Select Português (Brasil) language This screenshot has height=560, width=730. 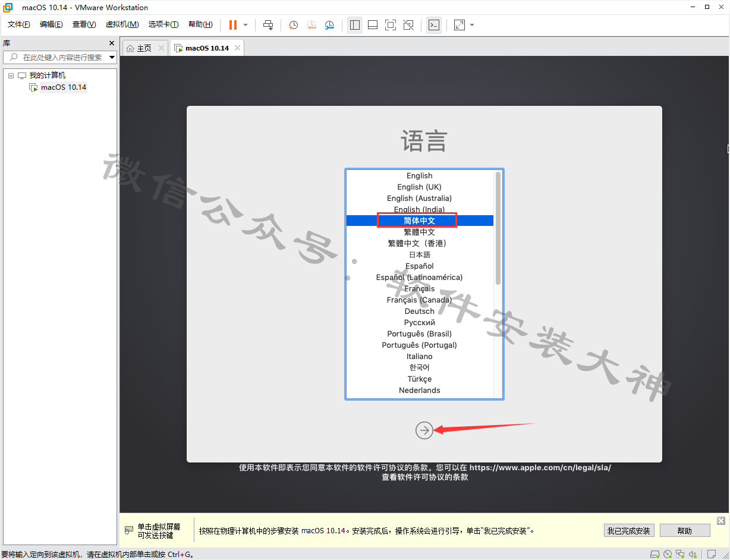[x=420, y=334]
